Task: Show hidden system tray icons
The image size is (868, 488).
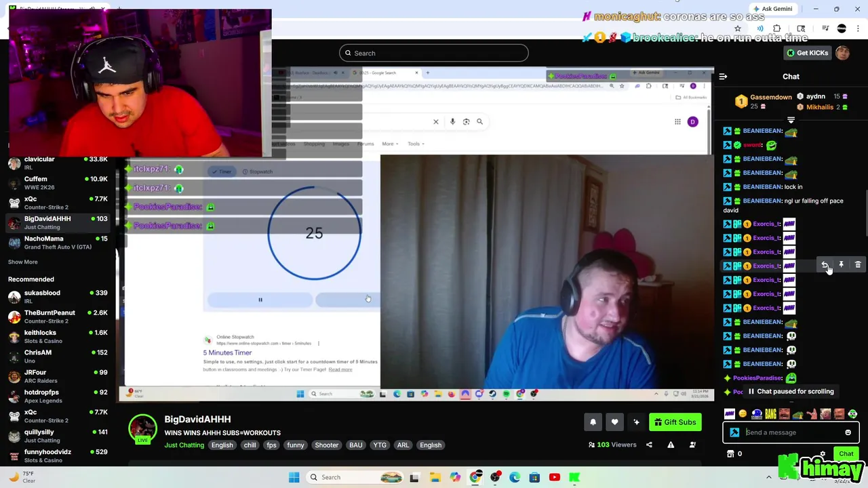Action: coord(768,477)
